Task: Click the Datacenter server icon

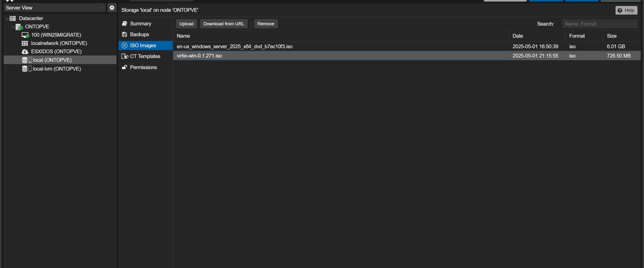Action: 13,18
